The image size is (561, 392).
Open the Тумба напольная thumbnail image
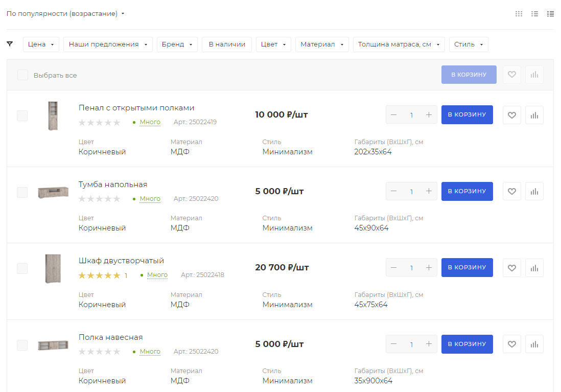click(53, 192)
